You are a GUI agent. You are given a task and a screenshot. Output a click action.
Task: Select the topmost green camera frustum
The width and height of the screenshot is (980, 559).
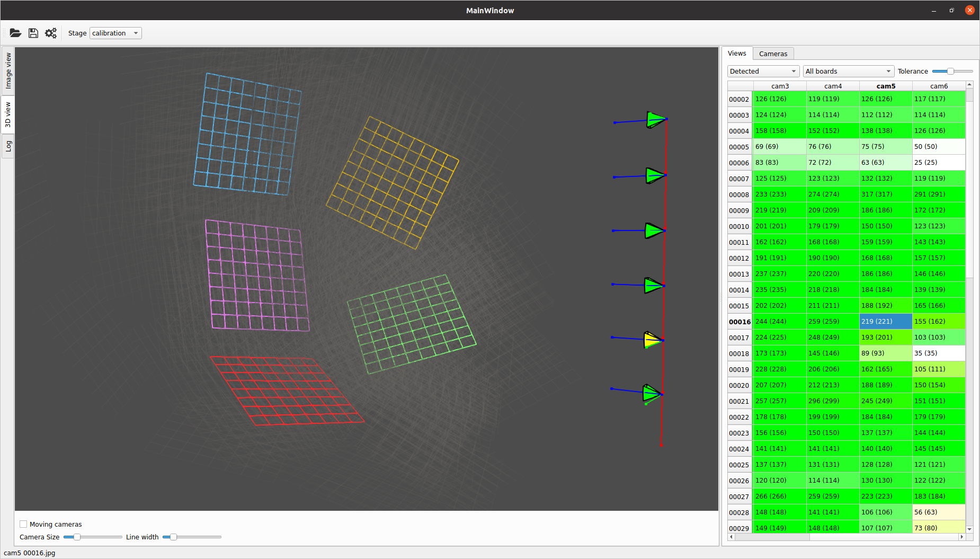656,120
